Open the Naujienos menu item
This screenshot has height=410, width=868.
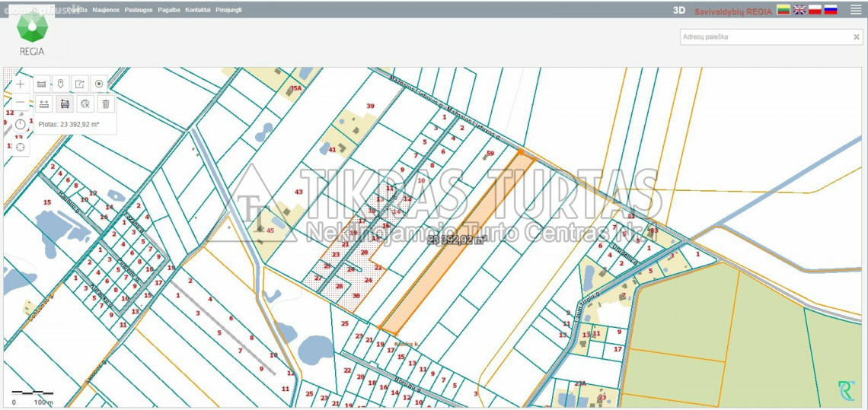point(106,10)
